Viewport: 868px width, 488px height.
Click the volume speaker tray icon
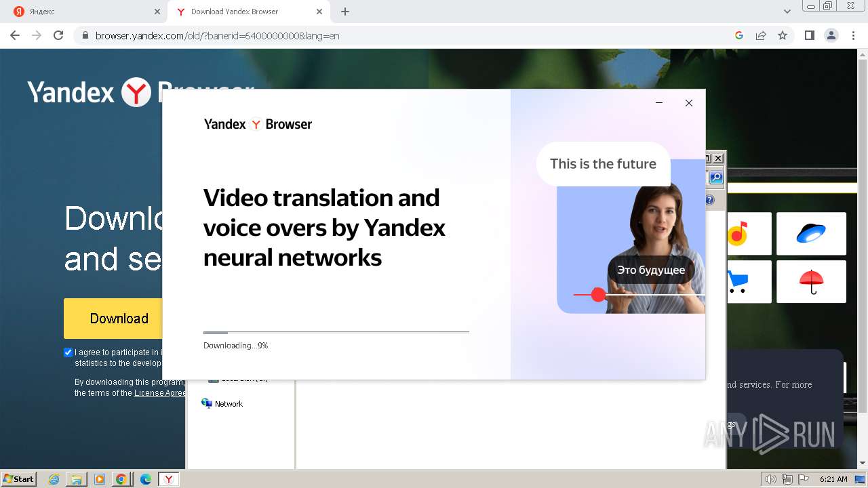point(770,479)
